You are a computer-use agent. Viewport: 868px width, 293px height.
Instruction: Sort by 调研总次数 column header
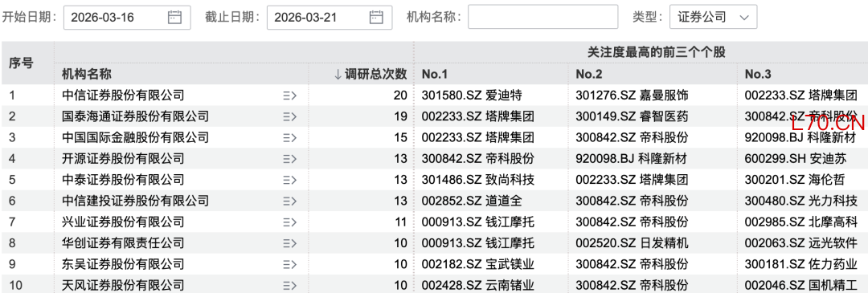click(371, 74)
